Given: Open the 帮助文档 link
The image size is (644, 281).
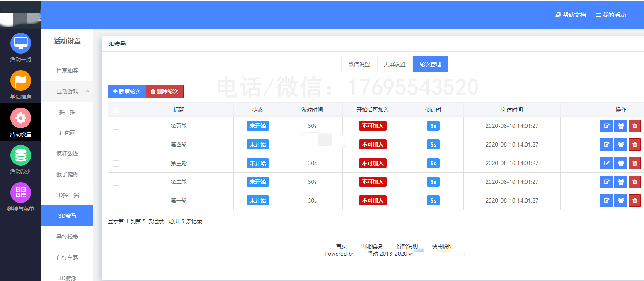Looking at the screenshot, I should tap(571, 15).
